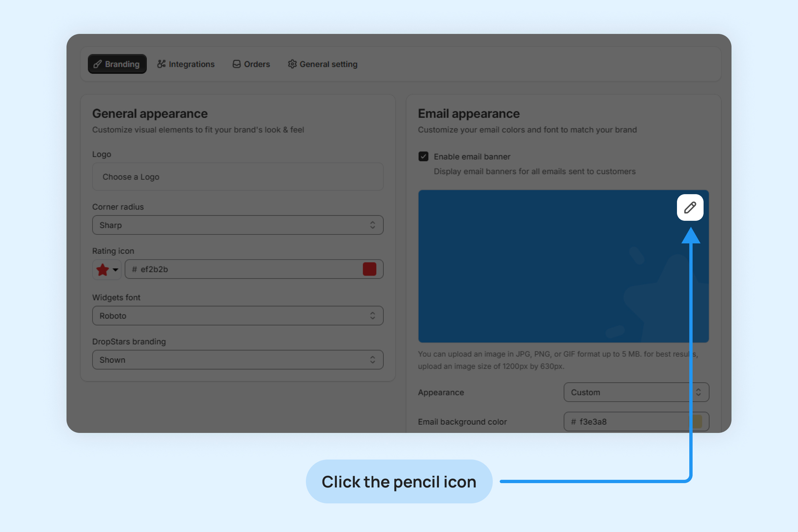798x532 pixels.
Task: Expand the Appearance Custom dropdown
Action: pyautogui.click(x=636, y=392)
